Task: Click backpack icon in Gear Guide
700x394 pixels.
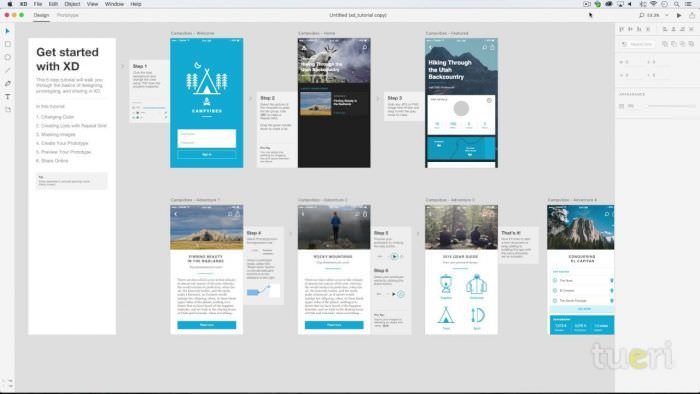Action: tap(446, 284)
